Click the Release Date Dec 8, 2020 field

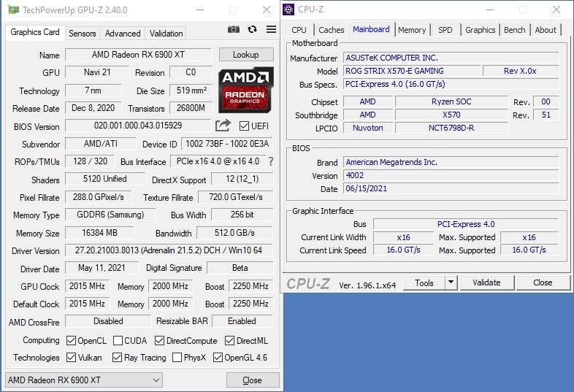pos(93,108)
